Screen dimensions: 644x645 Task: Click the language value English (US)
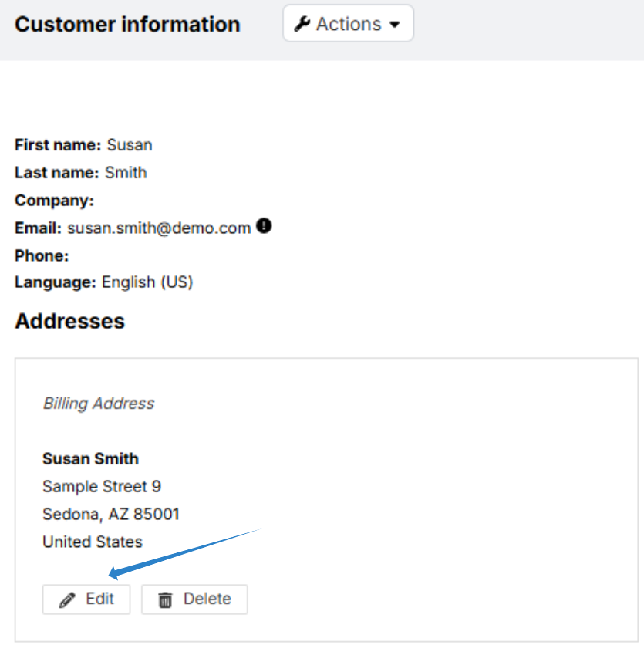147,282
